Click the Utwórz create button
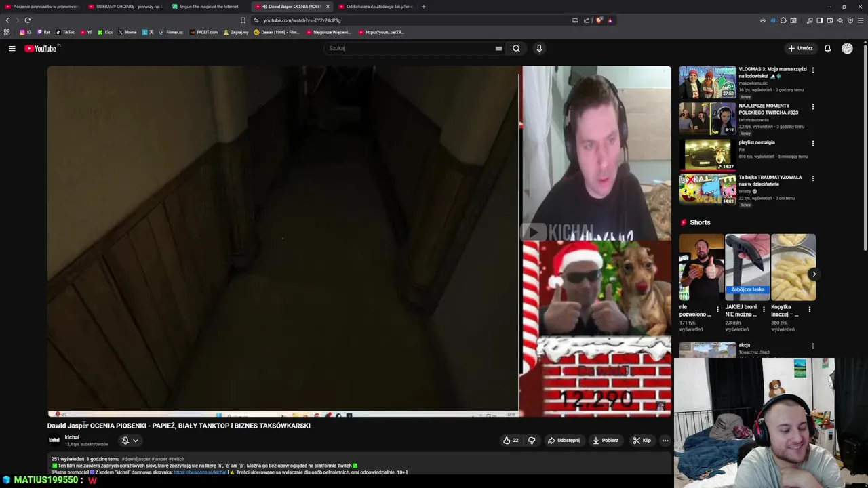 (x=800, y=48)
